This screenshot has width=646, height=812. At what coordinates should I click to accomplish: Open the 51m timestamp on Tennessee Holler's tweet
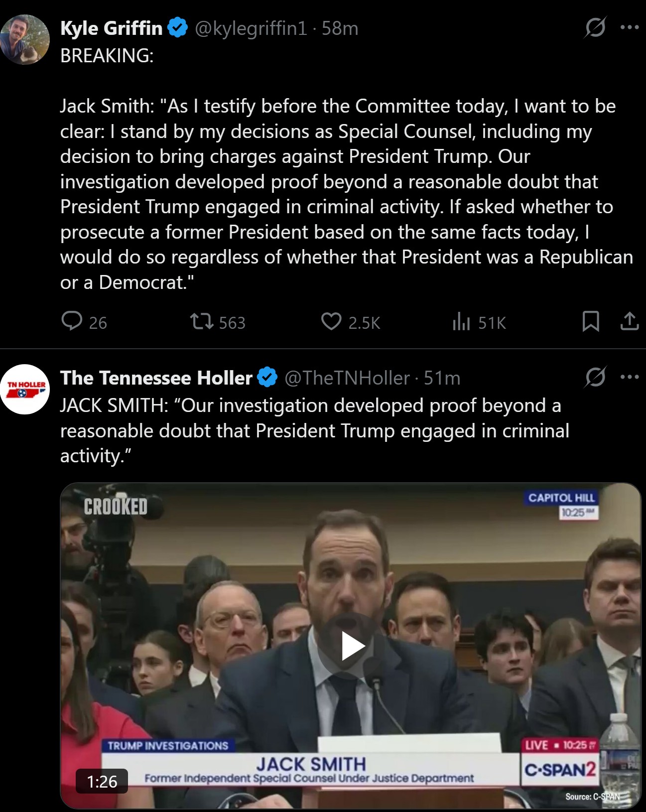442,378
